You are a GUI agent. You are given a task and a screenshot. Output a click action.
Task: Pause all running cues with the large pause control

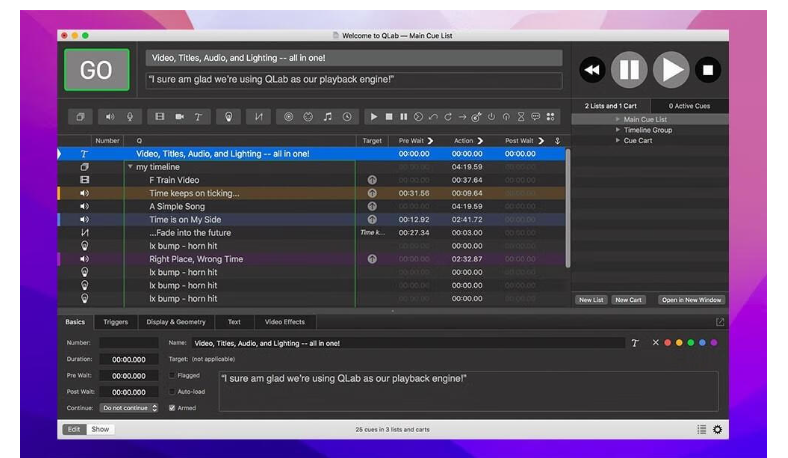pyautogui.click(x=629, y=70)
